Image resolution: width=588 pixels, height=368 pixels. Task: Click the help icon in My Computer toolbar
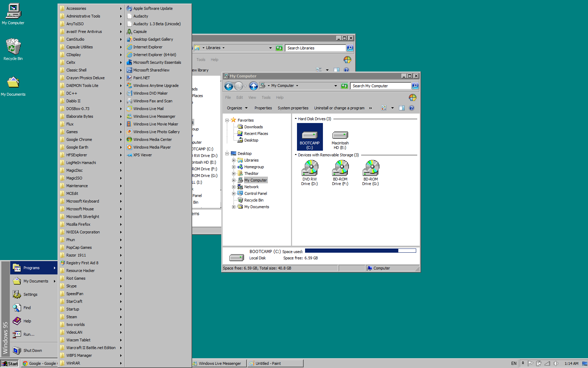click(412, 108)
